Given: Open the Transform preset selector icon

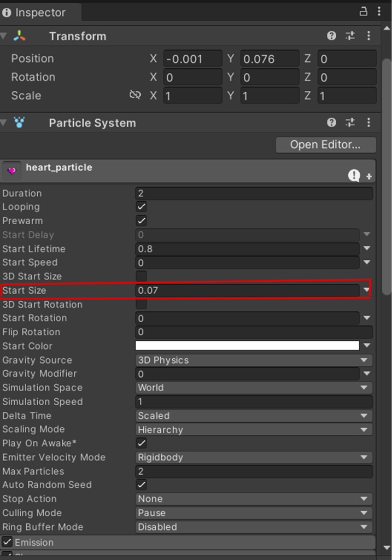Looking at the screenshot, I should tap(350, 36).
